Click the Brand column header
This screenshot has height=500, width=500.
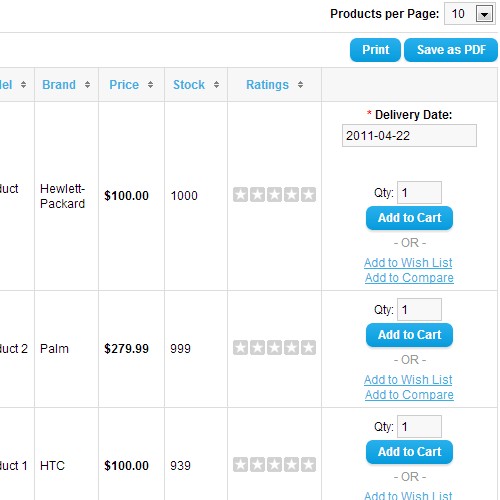click(59, 85)
